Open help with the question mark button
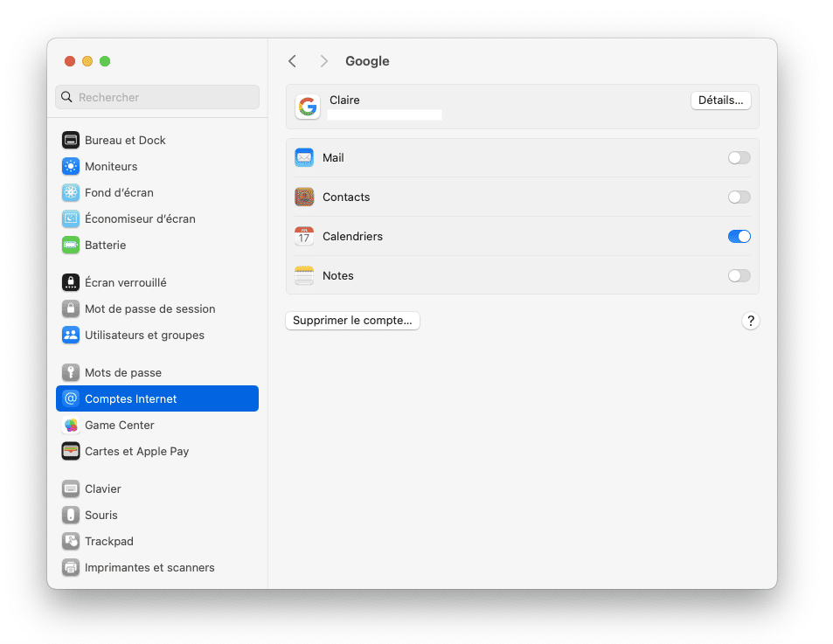Viewport: 833px width, 644px height. 751,321
